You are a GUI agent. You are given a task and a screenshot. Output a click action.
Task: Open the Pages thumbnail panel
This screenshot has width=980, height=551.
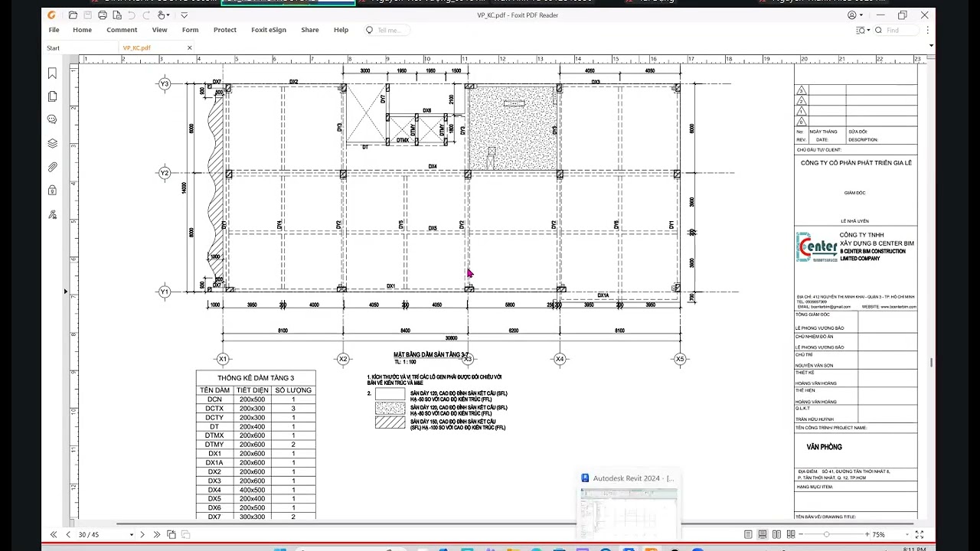[52, 96]
